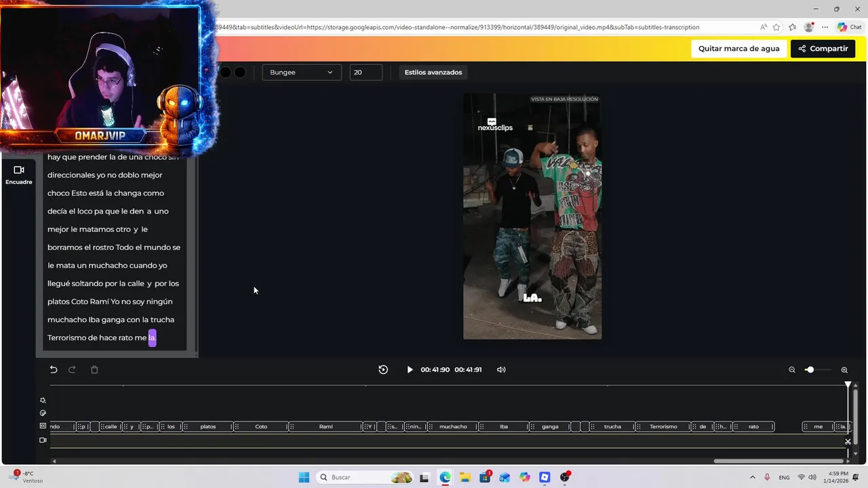Viewport: 868px width, 488px height.
Task: Open the Bungee font dropdown
Action: tap(301, 73)
